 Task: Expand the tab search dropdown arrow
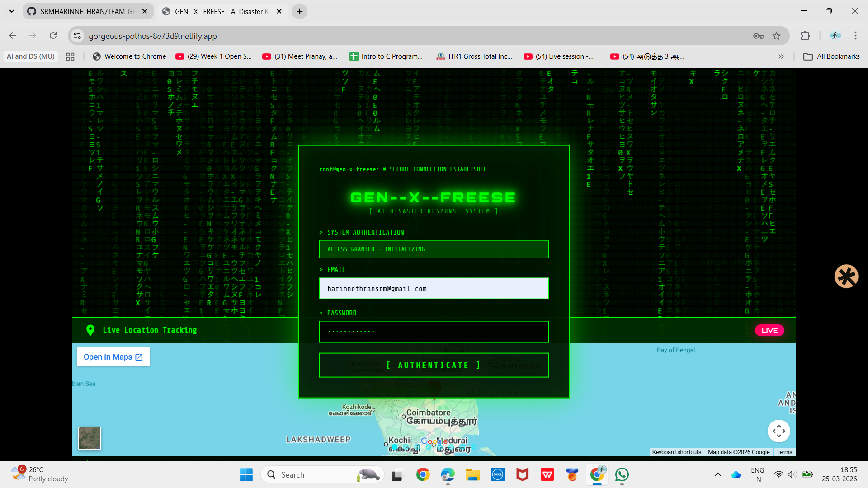click(x=12, y=11)
